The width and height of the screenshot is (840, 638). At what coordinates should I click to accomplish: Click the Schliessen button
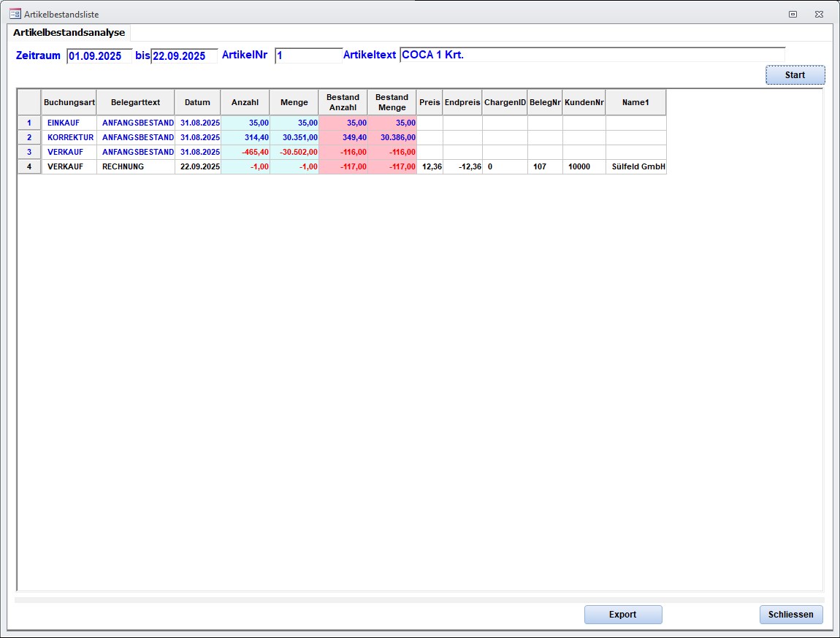(790, 615)
